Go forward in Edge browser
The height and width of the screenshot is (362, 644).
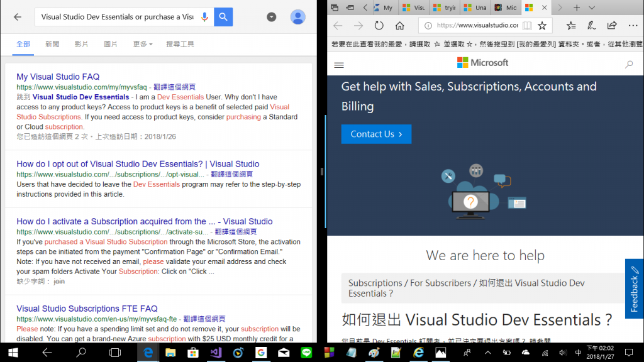click(358, 25)
